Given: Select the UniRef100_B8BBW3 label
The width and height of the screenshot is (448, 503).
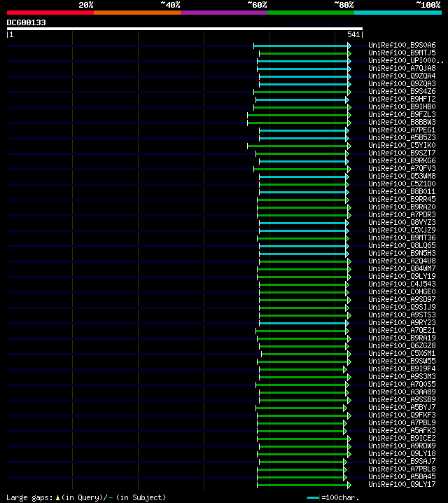Looking at the screenshot, I should 402,122.
